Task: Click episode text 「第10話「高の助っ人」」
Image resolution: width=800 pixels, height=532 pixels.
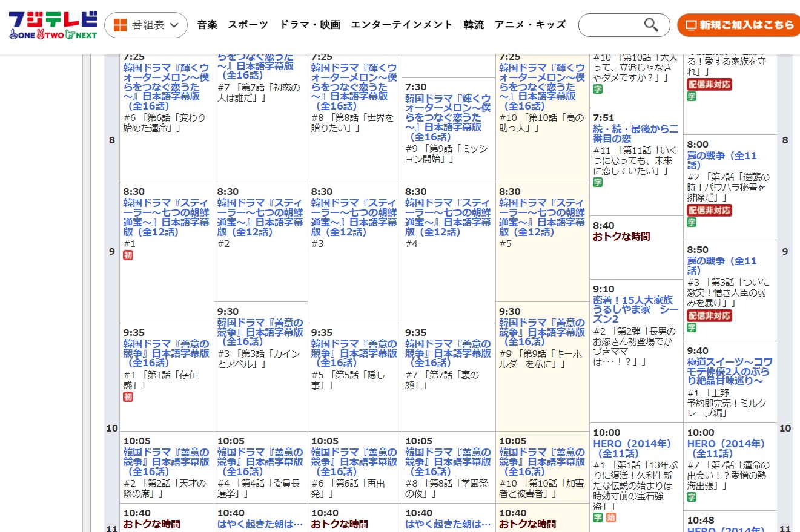Action: click(541, 123)
